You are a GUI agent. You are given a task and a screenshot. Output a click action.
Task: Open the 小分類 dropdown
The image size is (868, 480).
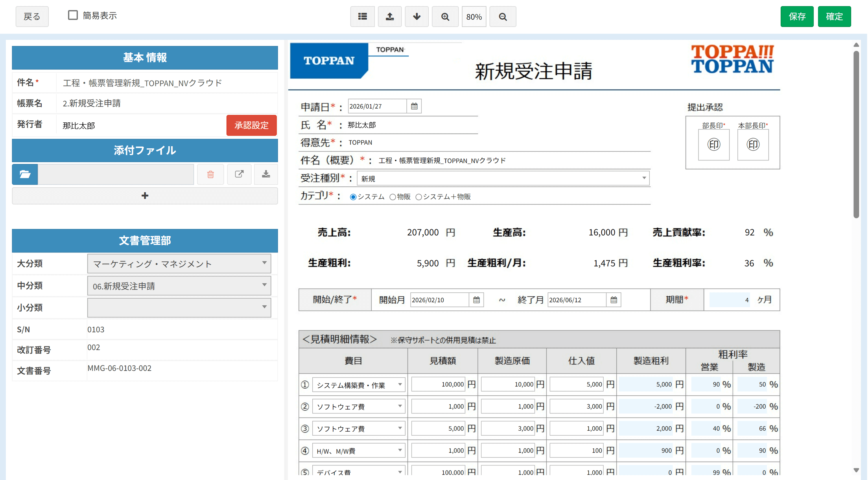coord(179,307)
